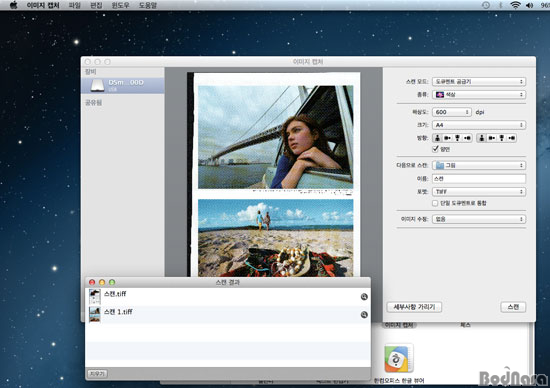Screen dimensions: 550x388
Task: Click the beach photo in scan preview
Action: 276,238
